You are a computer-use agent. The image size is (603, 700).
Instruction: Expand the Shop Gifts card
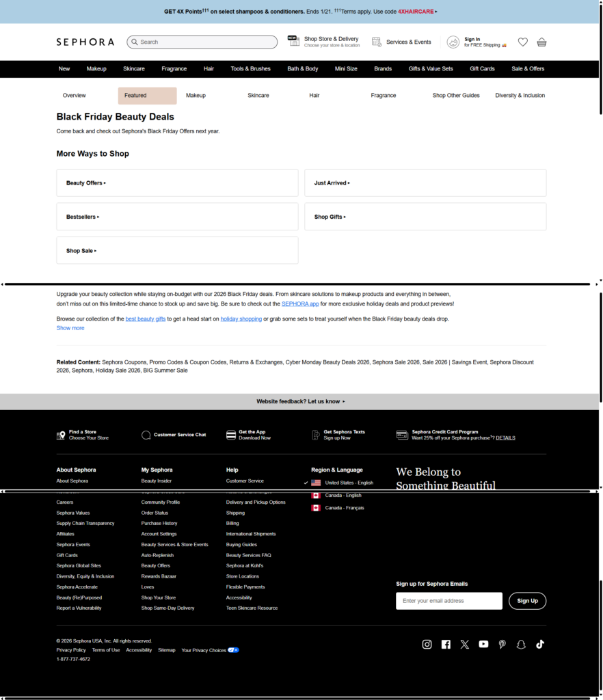[x=331, y=216]
